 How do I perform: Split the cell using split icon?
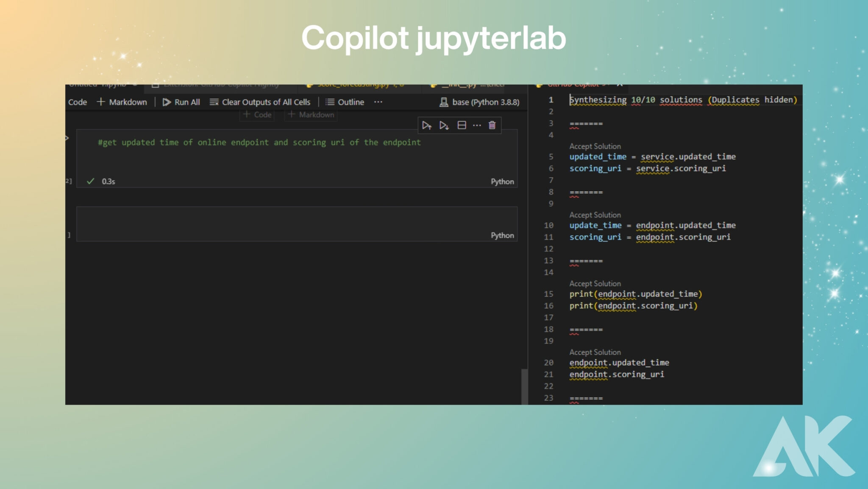462,125
